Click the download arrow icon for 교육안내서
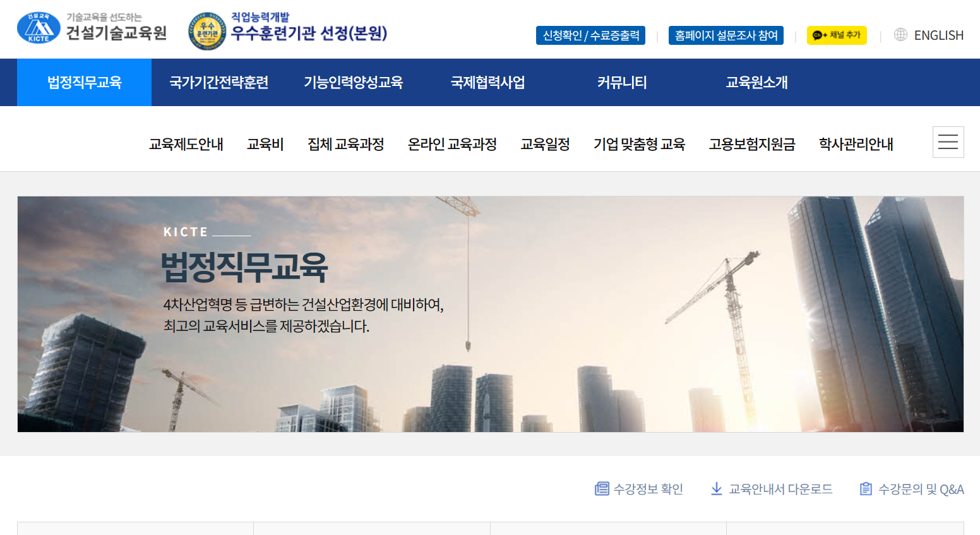980x535 pixels. coord(716,488)
